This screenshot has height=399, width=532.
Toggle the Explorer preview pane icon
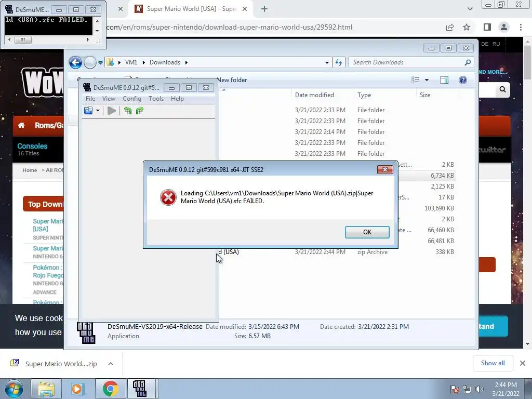[444, 80]
